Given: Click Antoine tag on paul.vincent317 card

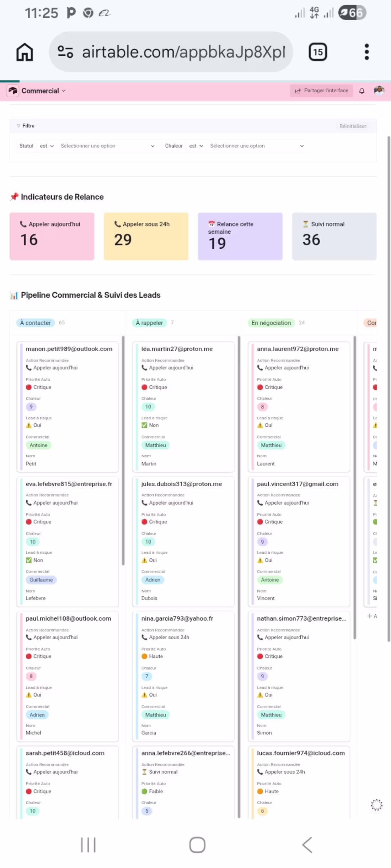Looking at the screenshot, I should pos(270,580).
